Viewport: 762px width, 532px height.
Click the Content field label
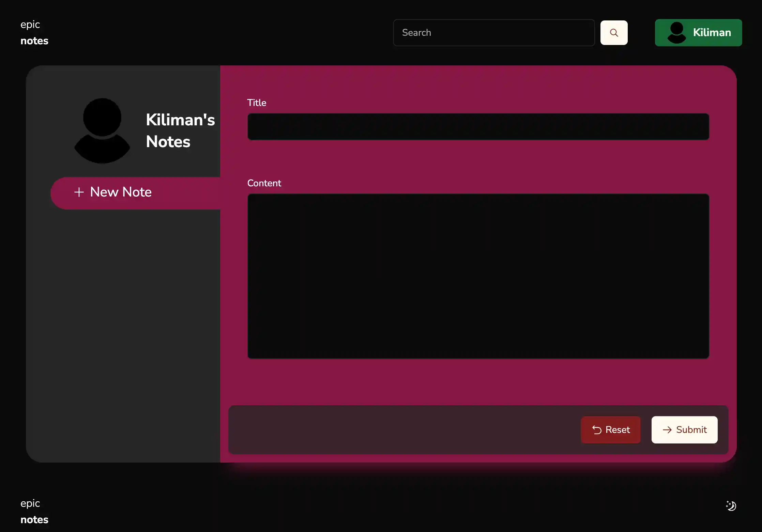pyautogui.click(x=264, y=183)
